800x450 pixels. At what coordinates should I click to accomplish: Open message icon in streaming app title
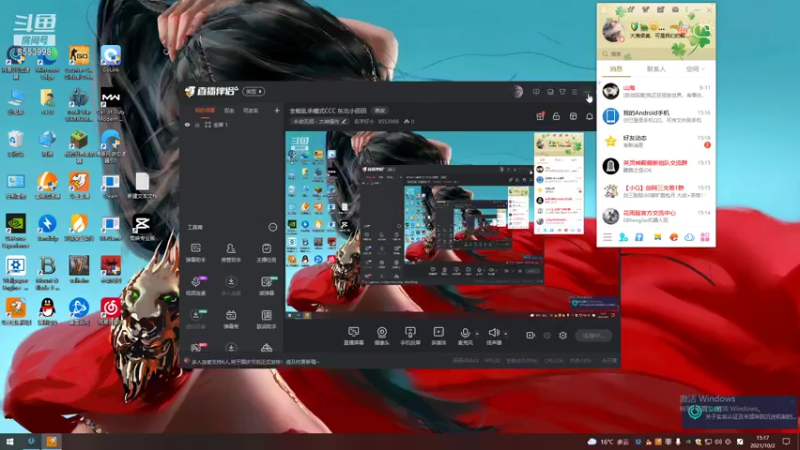(536, 92)
